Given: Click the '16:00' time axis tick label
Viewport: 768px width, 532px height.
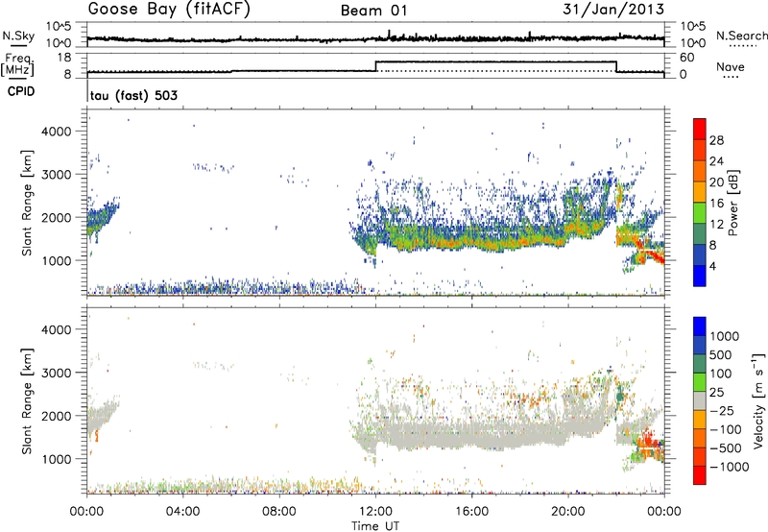Looking at the screenshot, I should pos(471,512).
